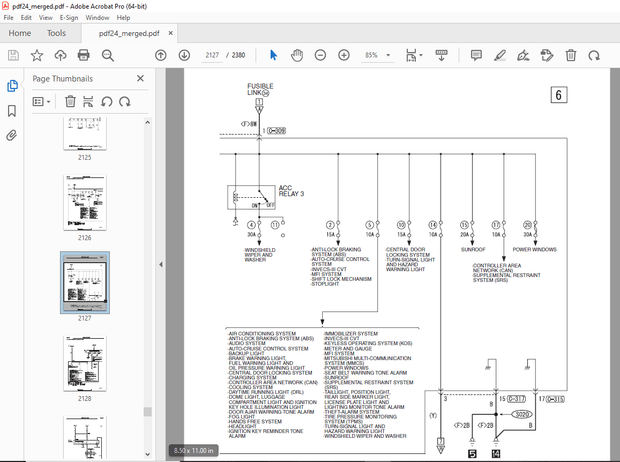620x462 pixels.
Task: Open the Help menu
Action: [123, 17]
